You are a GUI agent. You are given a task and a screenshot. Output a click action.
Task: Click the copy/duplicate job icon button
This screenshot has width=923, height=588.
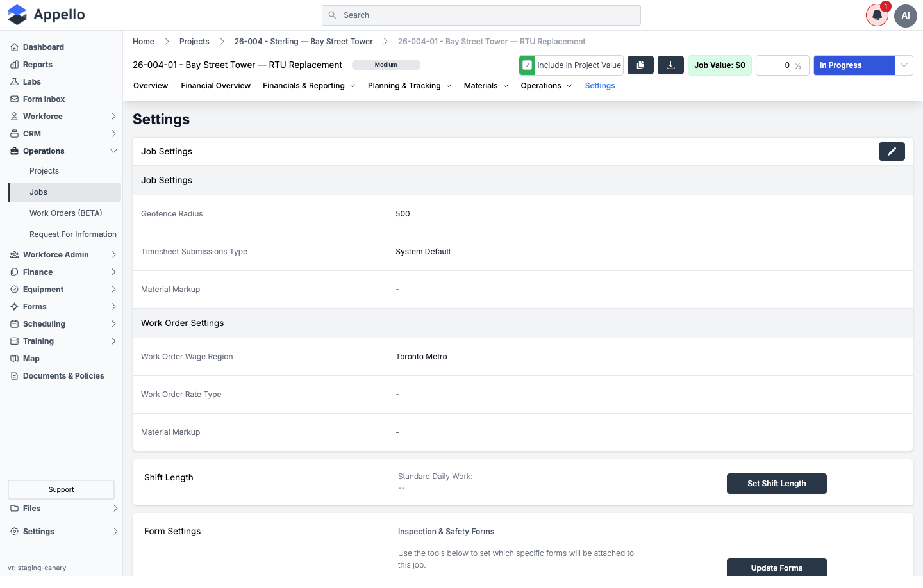[640, 65]
